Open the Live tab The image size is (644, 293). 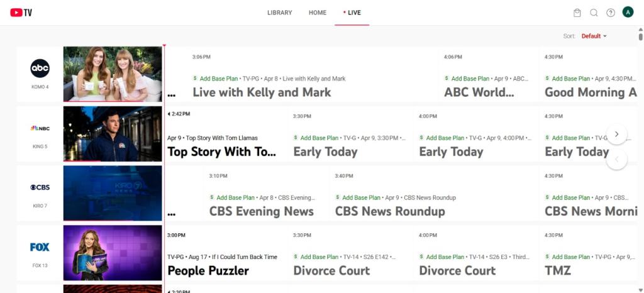(352, 13)
